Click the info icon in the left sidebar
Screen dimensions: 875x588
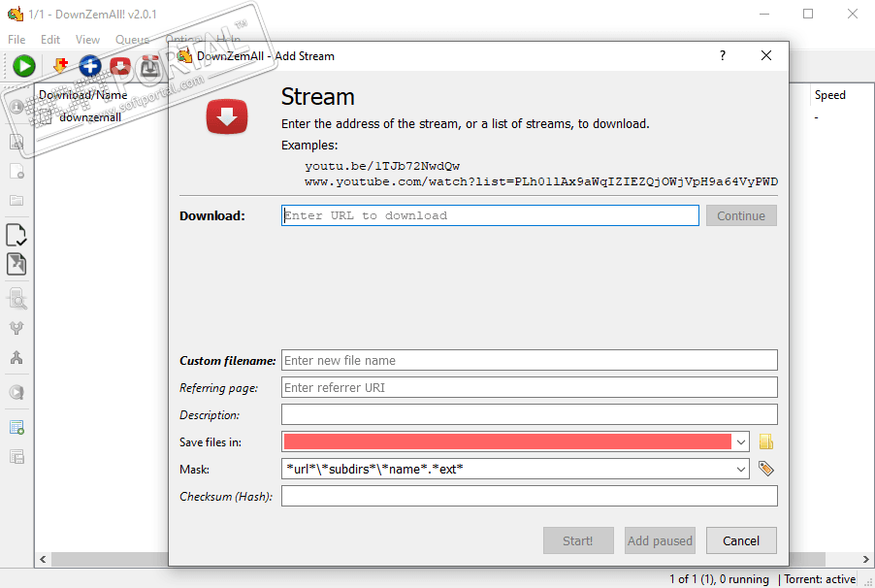pos(16,106)
